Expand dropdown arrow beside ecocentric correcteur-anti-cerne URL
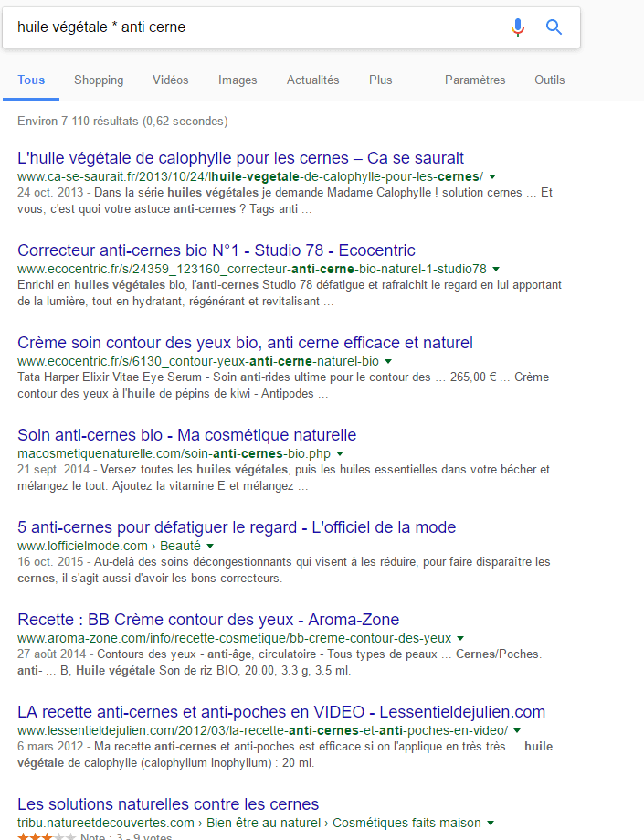 [x=496, y=269]
